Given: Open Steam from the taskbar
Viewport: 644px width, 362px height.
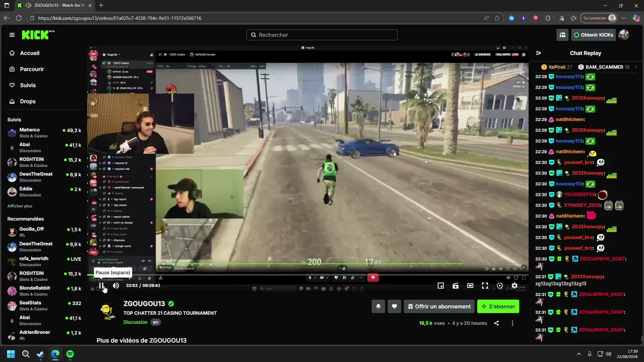Looking at the screenshot, I should pyautogui.click(x=40, y=354).
